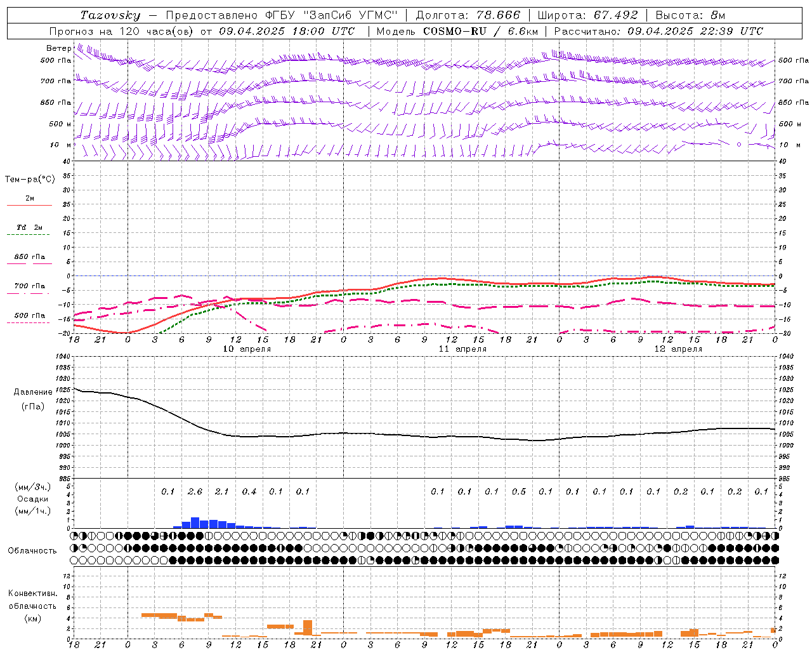Click the '10 апреля' date label
The height and width of the screenshot is (650, 812).
coord(247,349)
